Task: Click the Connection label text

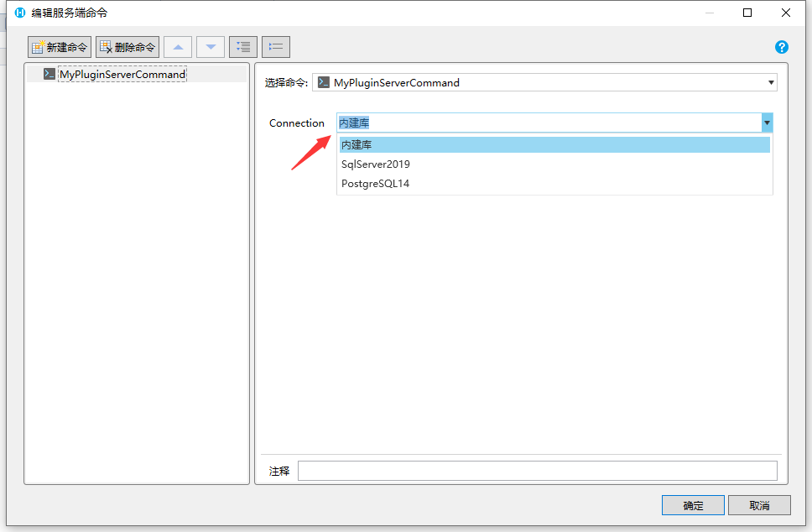Action: pyautogui.click(x=297, y=123)
